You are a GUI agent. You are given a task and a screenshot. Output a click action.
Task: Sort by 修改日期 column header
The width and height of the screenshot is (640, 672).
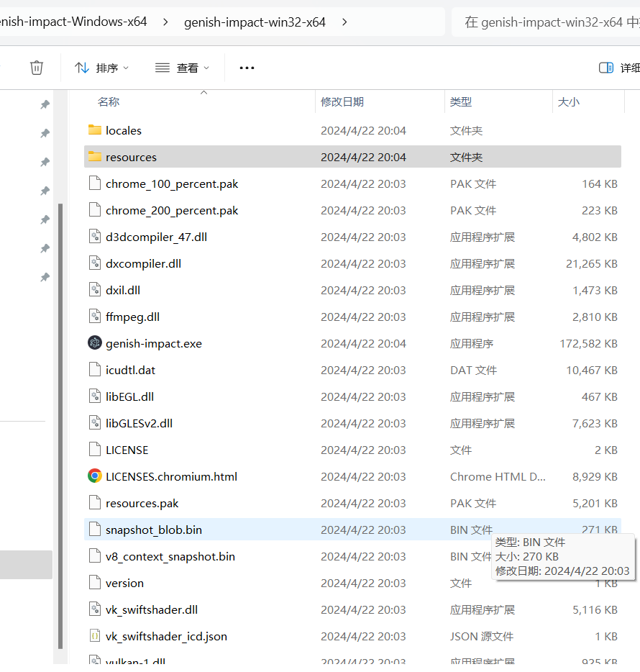click(342, 102)
